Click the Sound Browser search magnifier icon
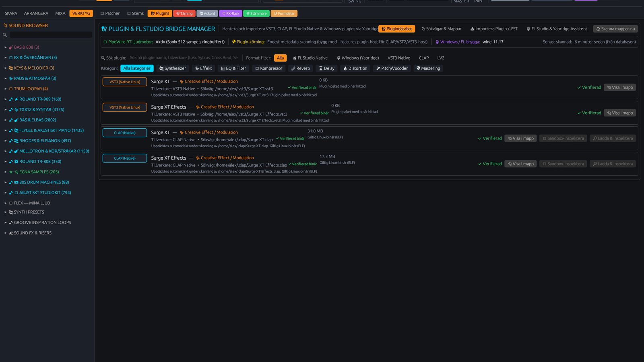 [5, 35]
